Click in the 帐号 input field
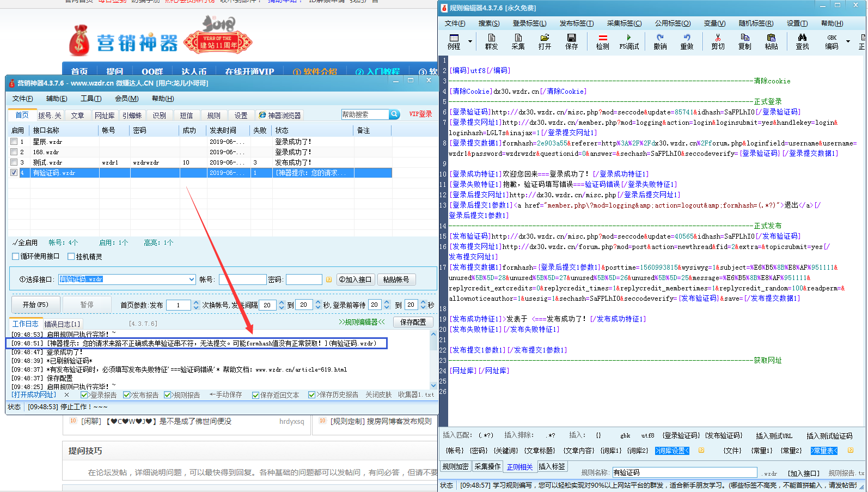The width and height of the screenshot is (868, 492). coord(242,280)
